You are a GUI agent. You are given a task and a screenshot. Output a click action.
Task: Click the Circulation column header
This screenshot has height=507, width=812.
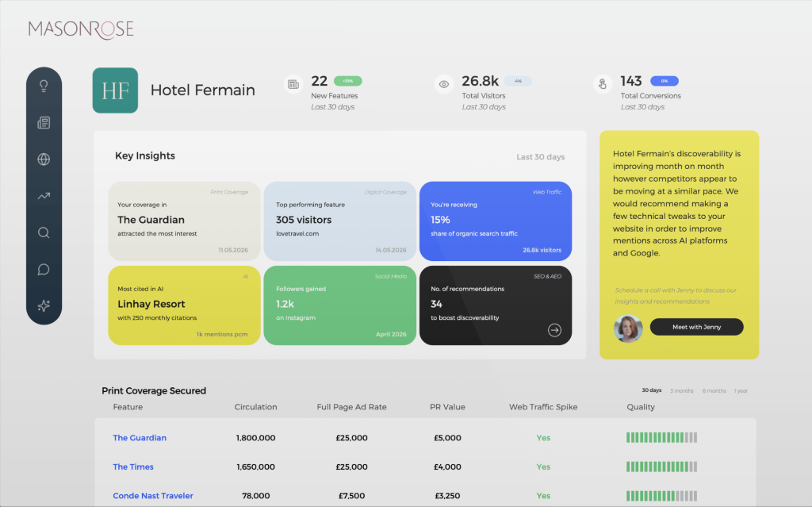255,407
